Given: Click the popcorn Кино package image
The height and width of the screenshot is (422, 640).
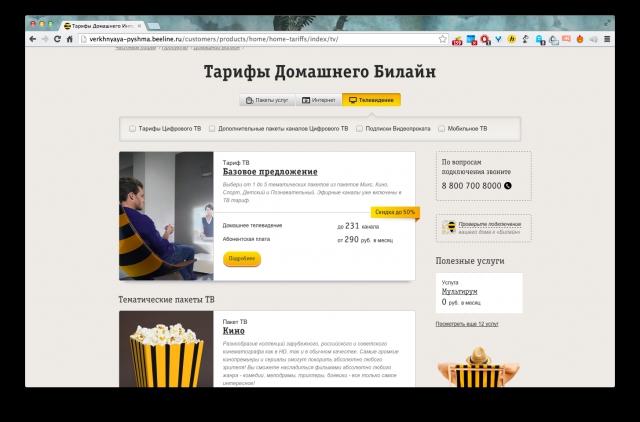Looking at the screenshot, I should pos(166,349).
